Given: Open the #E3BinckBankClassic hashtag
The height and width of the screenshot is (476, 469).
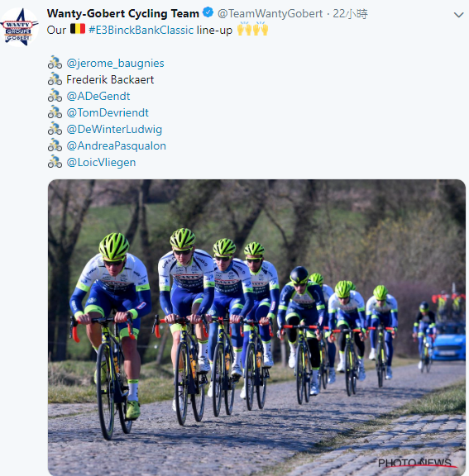Looking at the screenshot, I should tap(141, 30).
